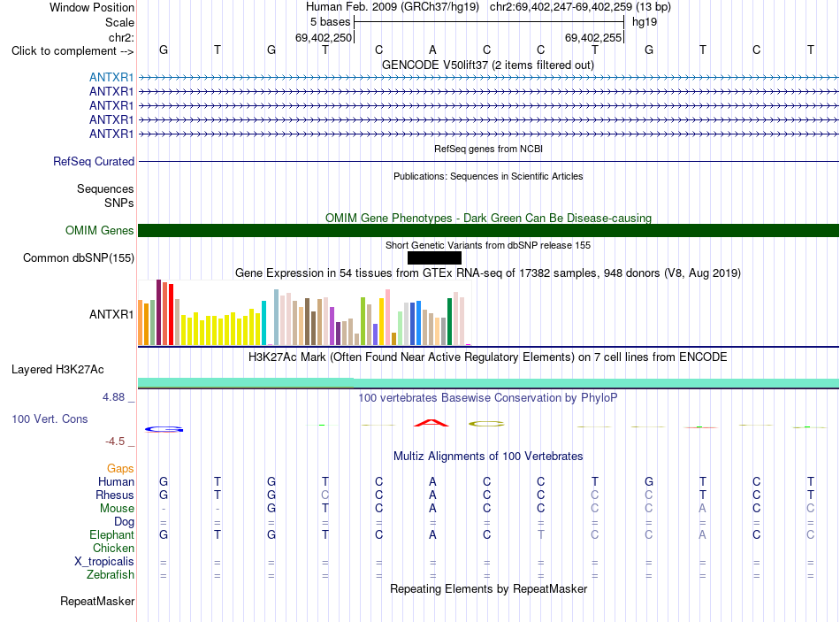
Task: Click the light blue topmost ANTXR1 transcript label
Action: tap(111, 77)
